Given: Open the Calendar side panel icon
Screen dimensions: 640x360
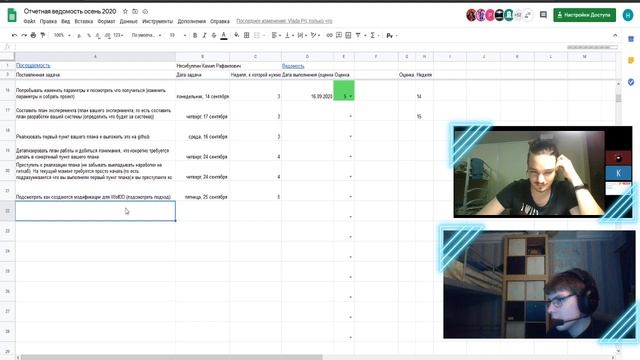Looking at the screenshot, I should click(x=631, y=39).
